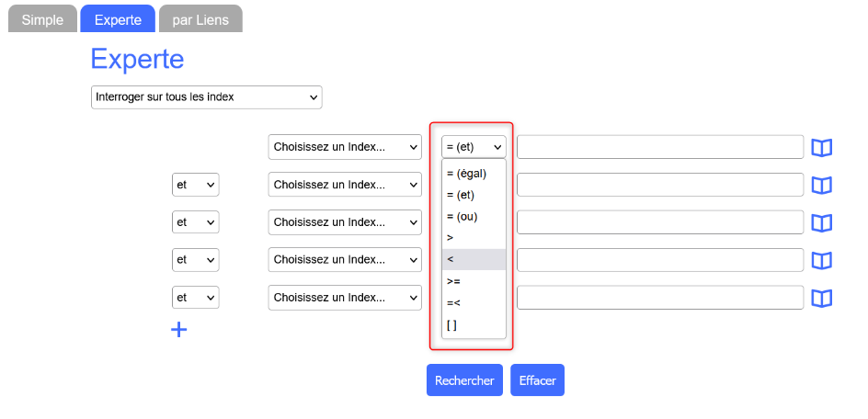Open the book icon beside fifth search row

pos(821,298)
